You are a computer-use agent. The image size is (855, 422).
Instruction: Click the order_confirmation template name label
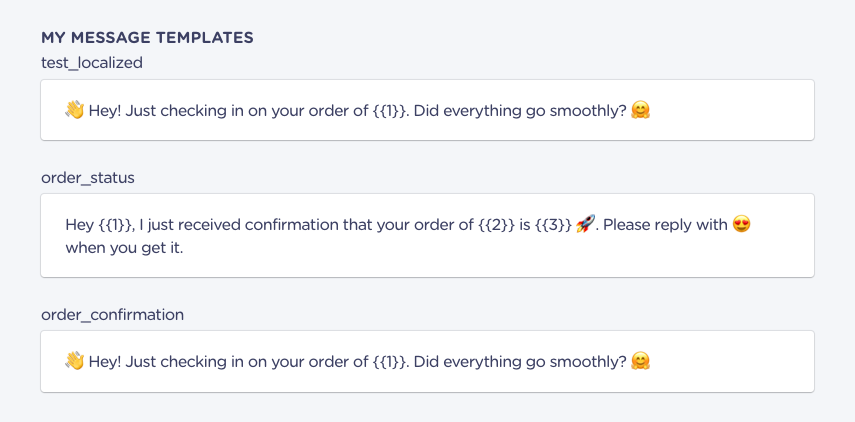coord(112,315)
